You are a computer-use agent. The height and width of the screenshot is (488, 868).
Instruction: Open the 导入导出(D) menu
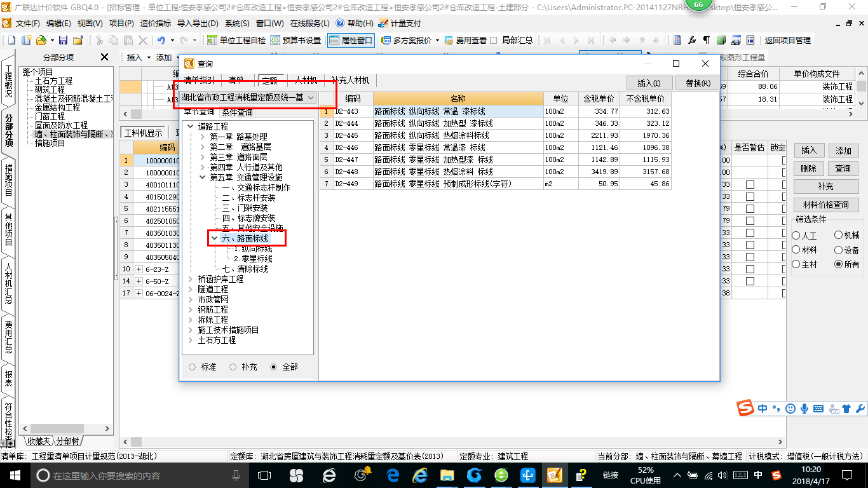(198, 23)
